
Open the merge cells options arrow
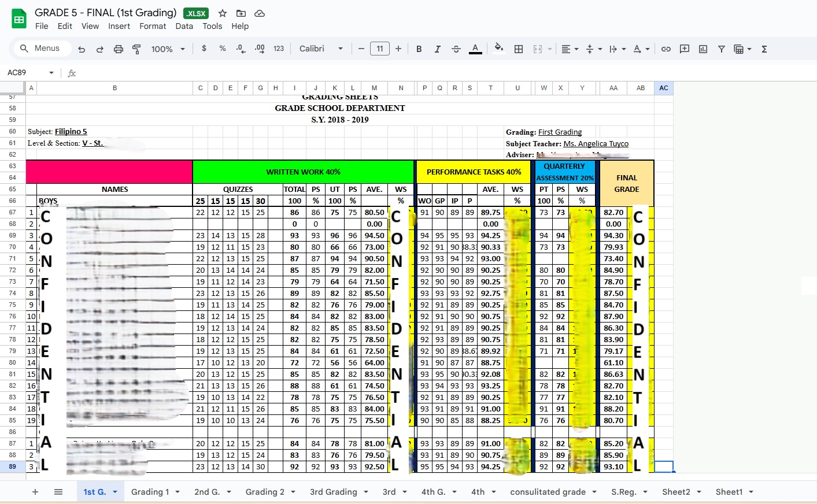[550, 49]
